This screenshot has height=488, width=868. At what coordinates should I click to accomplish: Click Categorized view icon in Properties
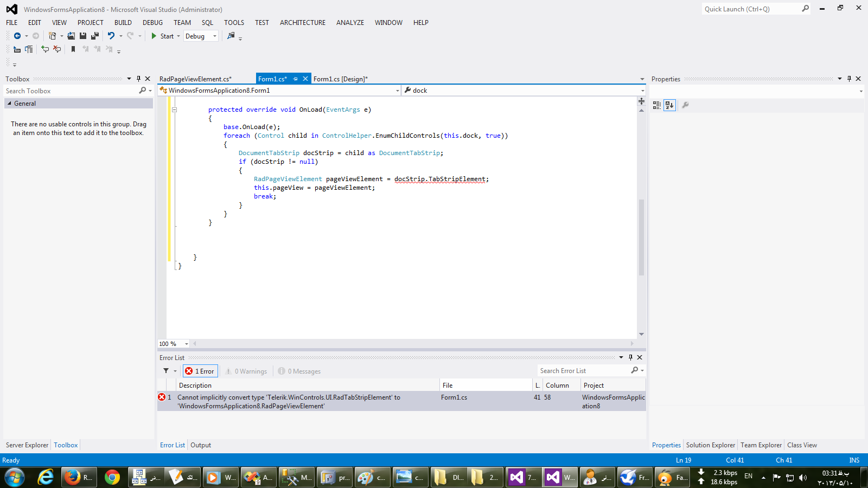click(x=657, y=105)
